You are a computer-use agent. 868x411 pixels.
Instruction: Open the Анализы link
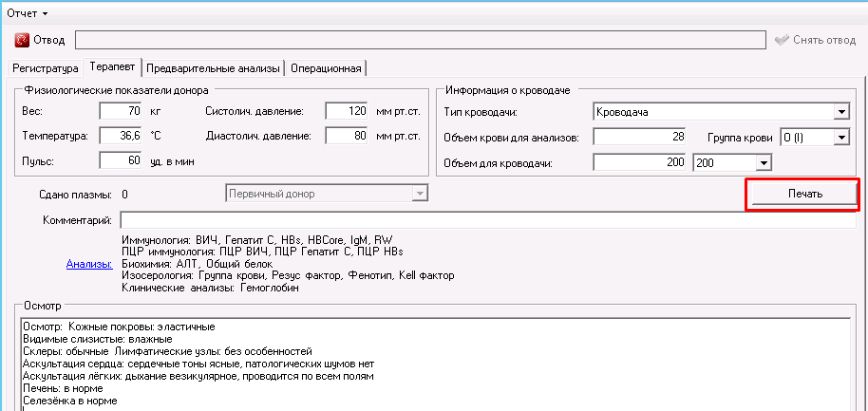tap(88, 264)
